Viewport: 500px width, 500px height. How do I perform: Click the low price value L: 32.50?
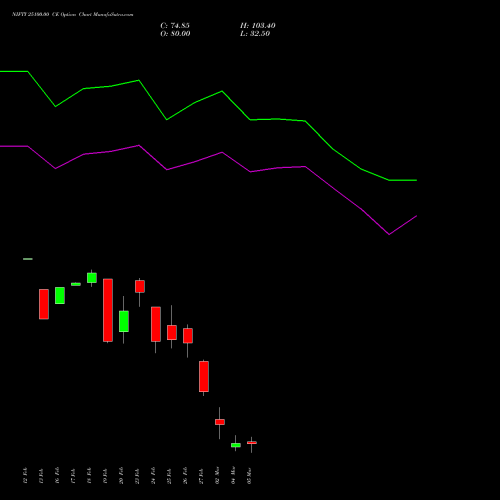click(x=255, y=34)
